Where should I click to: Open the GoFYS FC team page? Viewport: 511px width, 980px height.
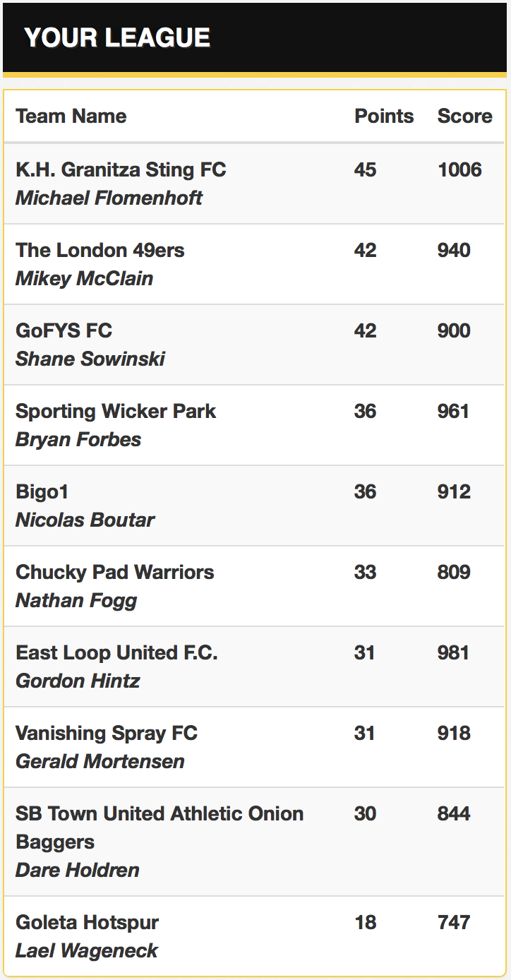point(64,331)
